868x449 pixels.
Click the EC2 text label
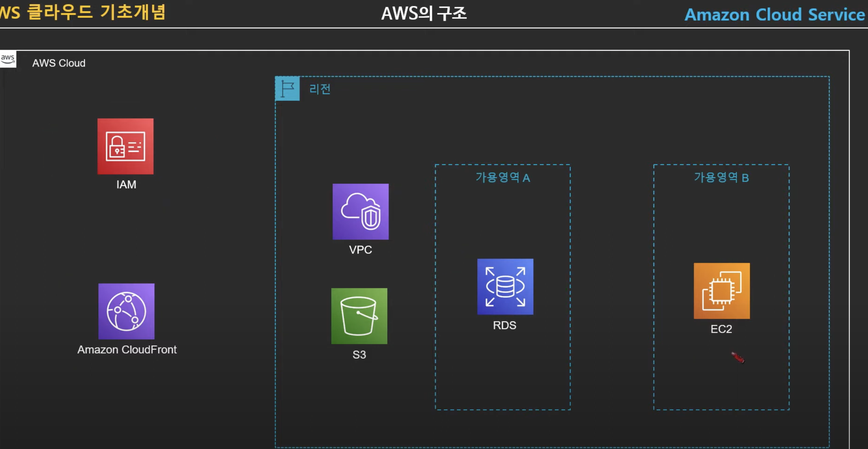[721, 329]
